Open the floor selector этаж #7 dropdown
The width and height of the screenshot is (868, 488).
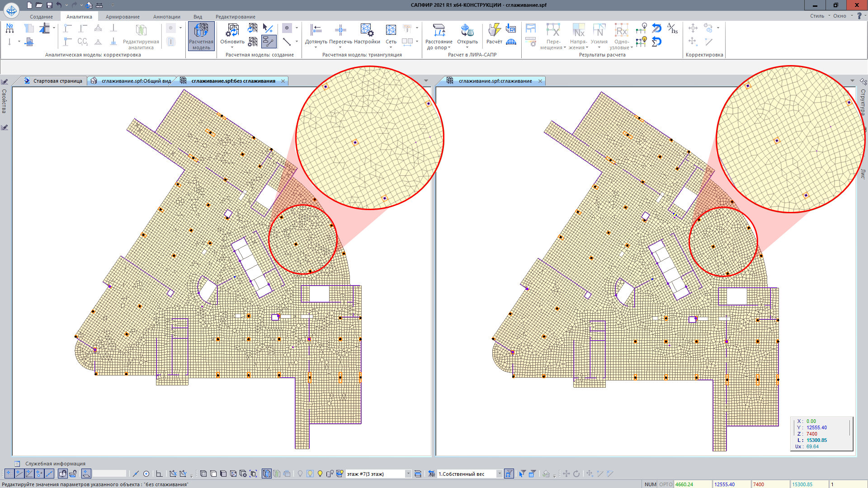click(408, 474)
